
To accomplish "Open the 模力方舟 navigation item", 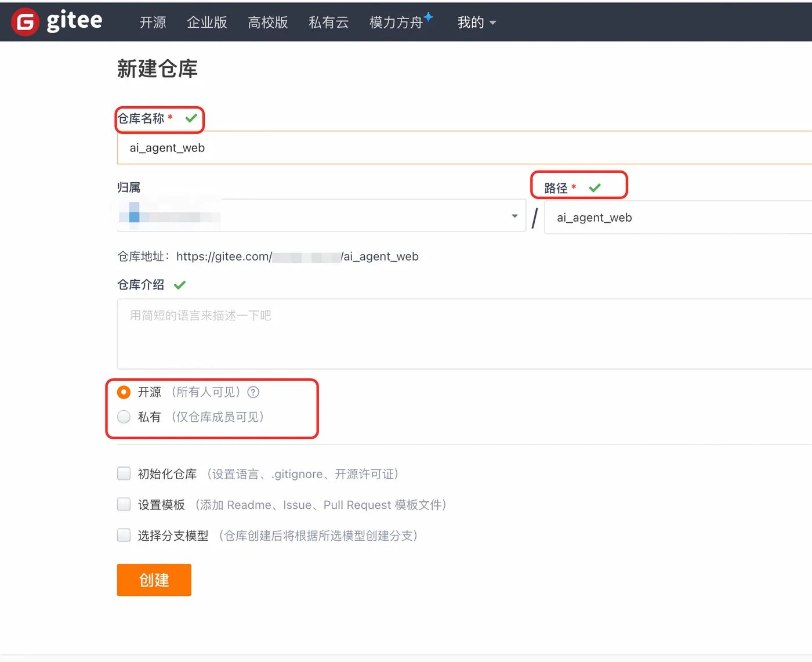I will tap(396, 23).
